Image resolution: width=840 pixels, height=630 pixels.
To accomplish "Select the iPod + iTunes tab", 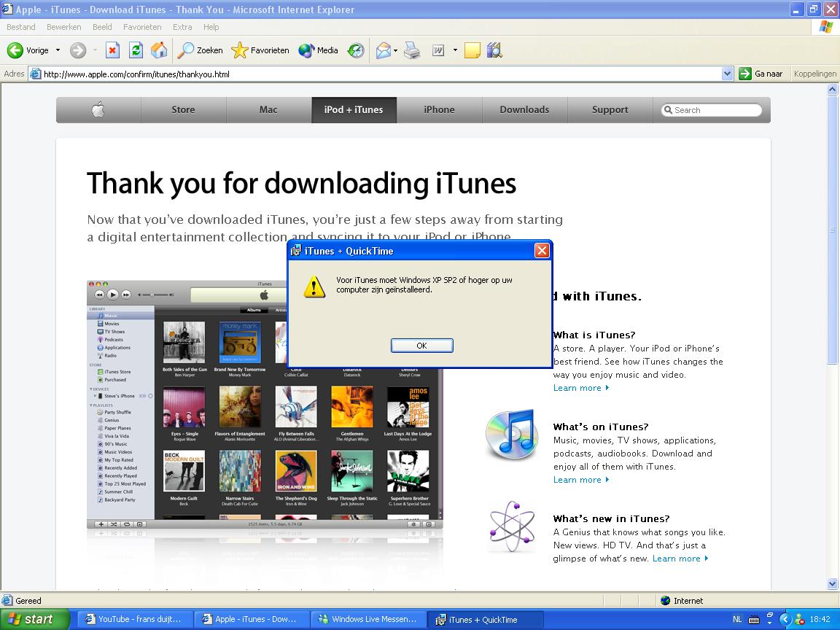I will pos(354,110).
